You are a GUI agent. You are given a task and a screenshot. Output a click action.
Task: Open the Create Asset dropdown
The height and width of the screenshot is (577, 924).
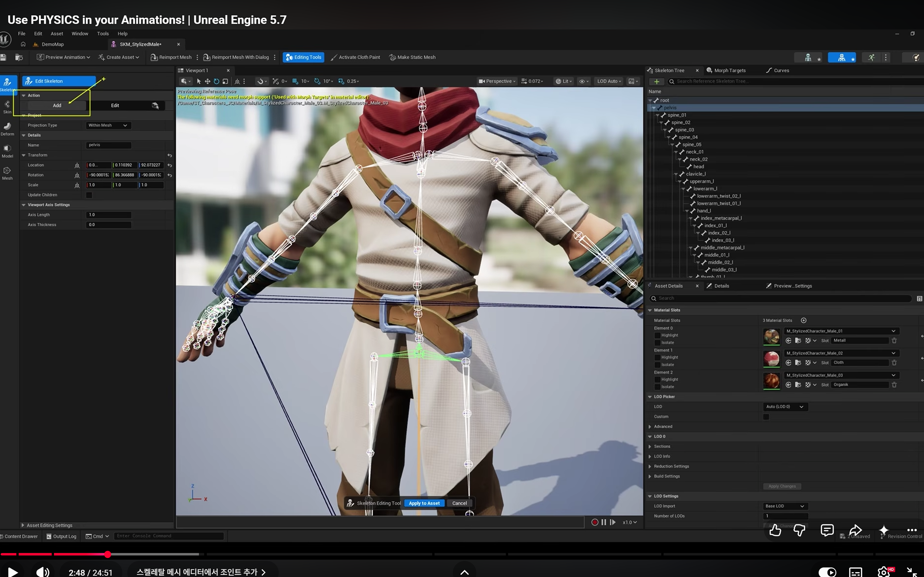point(119,57)
